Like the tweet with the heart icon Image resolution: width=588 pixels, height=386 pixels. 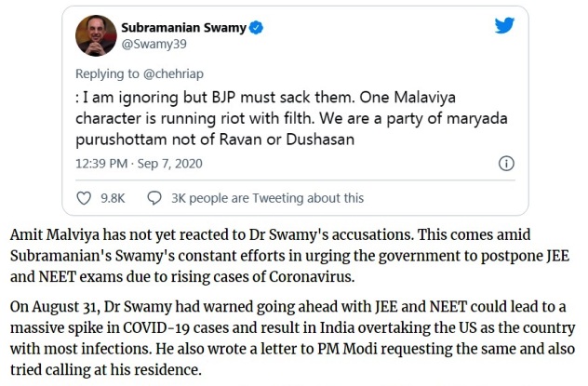pos(83,198)
